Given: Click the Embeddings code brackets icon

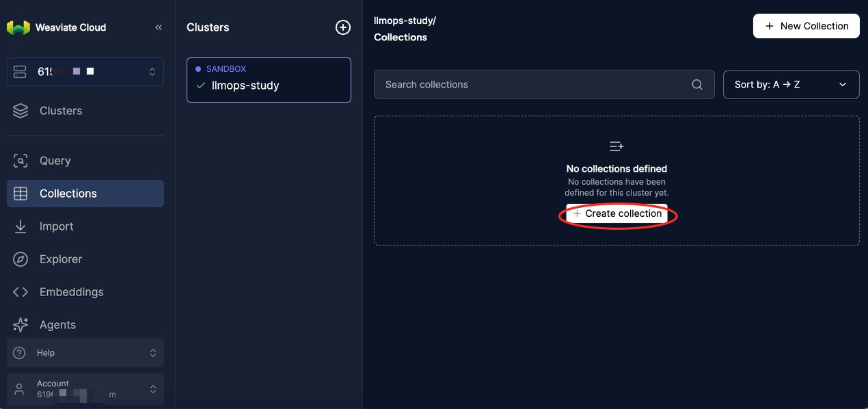Looking at the screenshot, I should click(21, 292).
